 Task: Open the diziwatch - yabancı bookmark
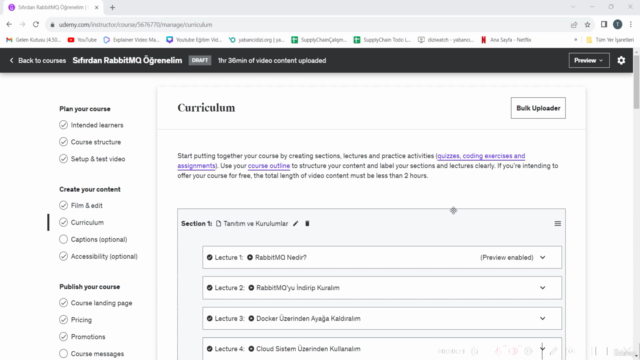(446, 40)
